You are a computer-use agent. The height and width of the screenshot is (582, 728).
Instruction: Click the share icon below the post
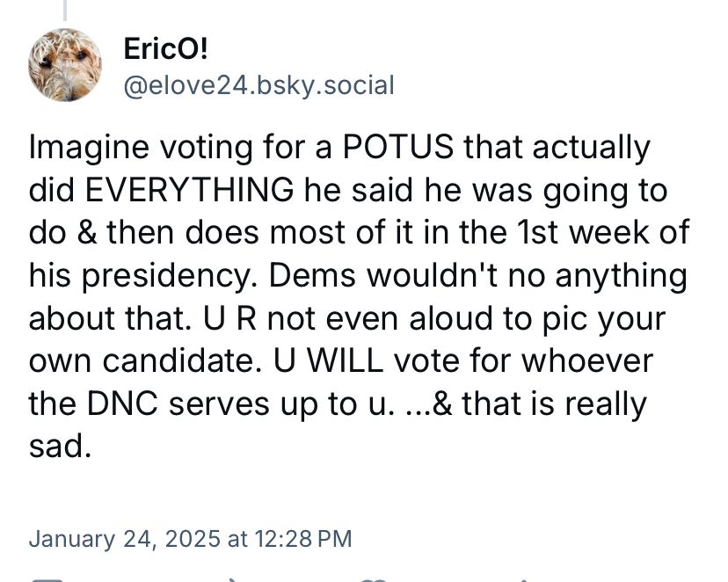(524, 578)
